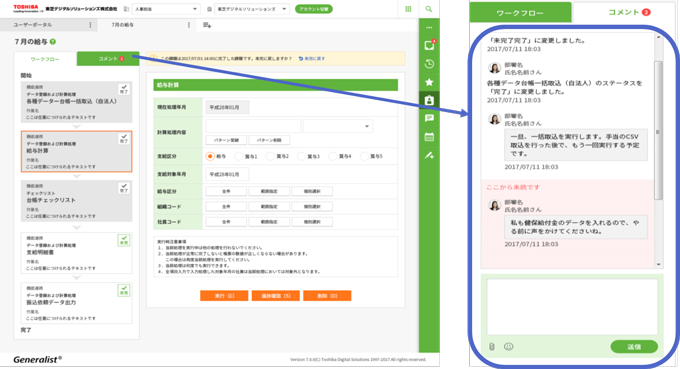The width and height of the screenshot is (680, 369).
Task: Click the emoji smiley icon in comment panel
Action: pos(509,346)
